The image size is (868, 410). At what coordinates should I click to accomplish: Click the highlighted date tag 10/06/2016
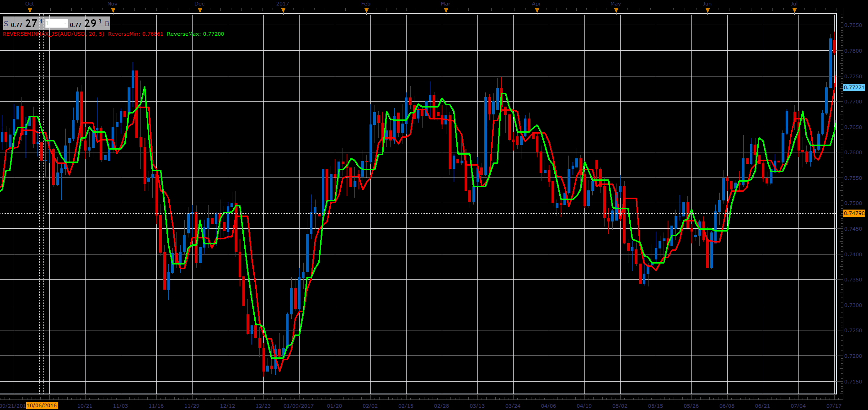[x=42, y=405]
